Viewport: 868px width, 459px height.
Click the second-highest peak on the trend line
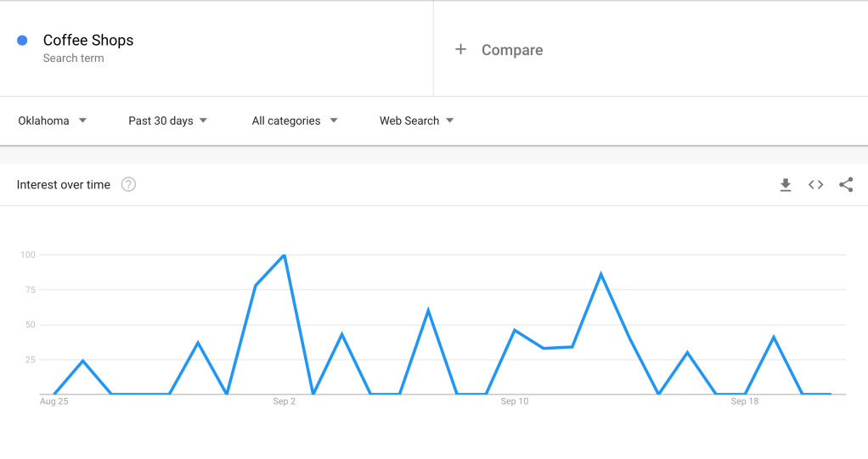pyautogui.click(x=600, y=274)
